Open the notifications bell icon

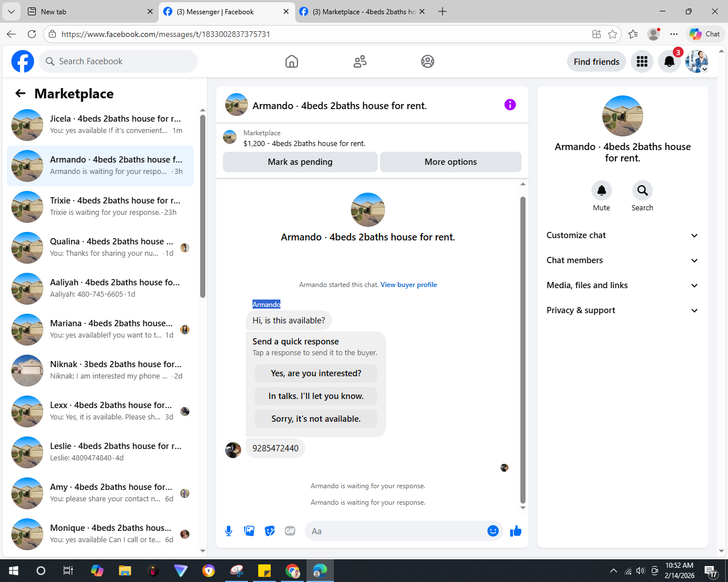(669, 61)
